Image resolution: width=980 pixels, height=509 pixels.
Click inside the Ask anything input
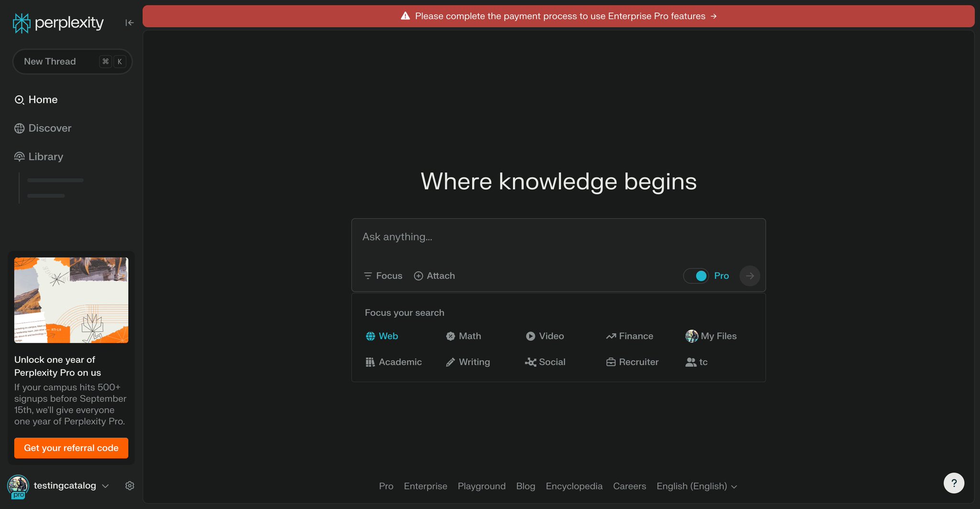(x=558, y=237)
